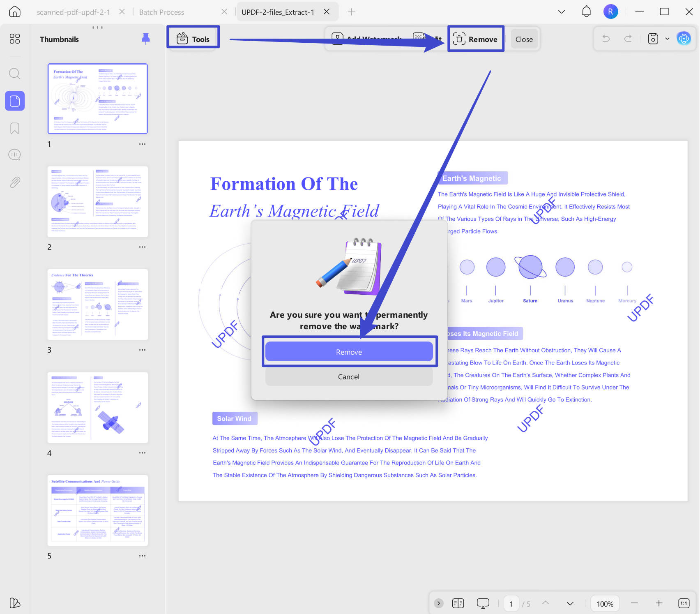Open the 100% zoom level box
Image resolution: width=700 pixels, height=614 pixels.
pos(605,603)
